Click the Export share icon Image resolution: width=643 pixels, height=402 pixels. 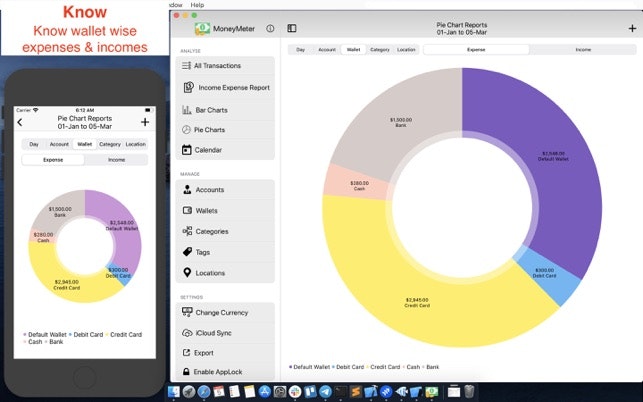pyautogui.click(x=186, y=353)
